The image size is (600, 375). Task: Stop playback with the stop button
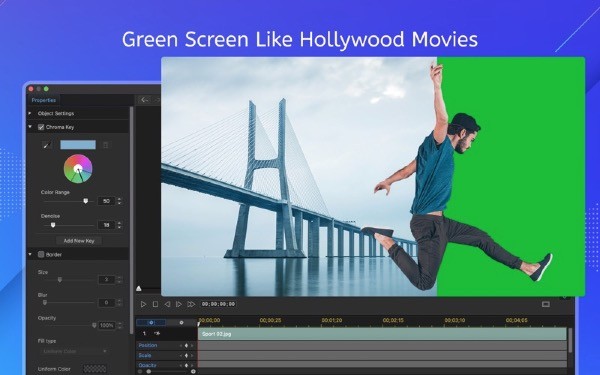pos(155,304)
